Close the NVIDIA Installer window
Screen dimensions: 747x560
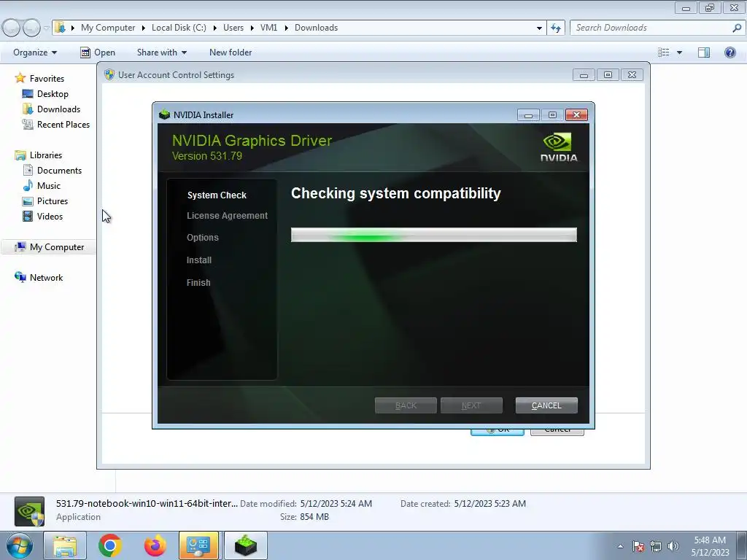pos(576,114)
